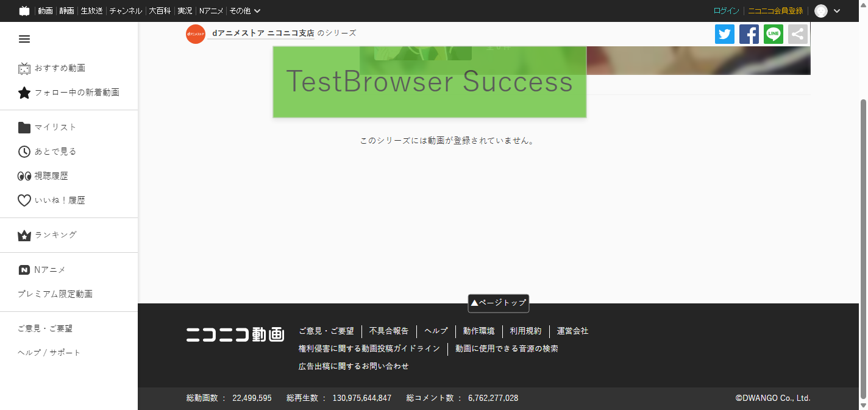Image resolution: width=868 pixels, height=410 pixels.
Task: Select 大百科 in top navigation
Action: 160,11
